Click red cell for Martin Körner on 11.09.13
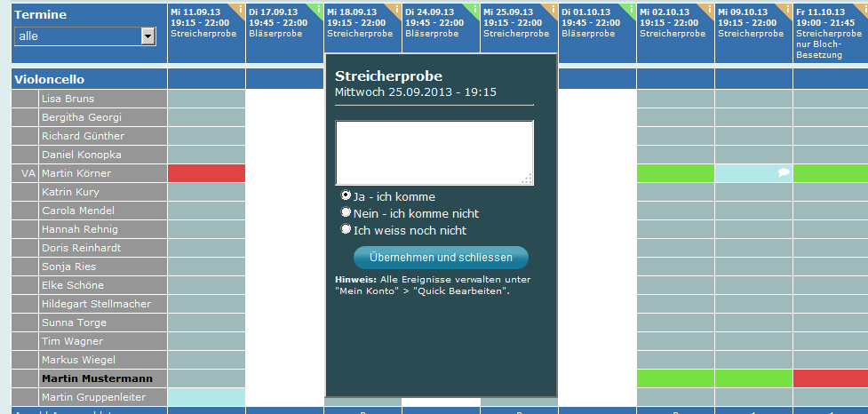The width and height of the screenshot is (868, 414). point(206,173)
